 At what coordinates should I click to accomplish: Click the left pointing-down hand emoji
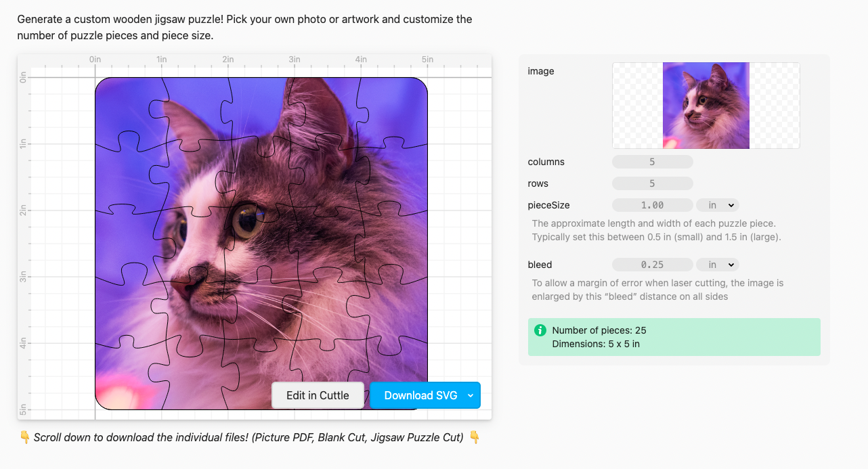coord(24,438)
